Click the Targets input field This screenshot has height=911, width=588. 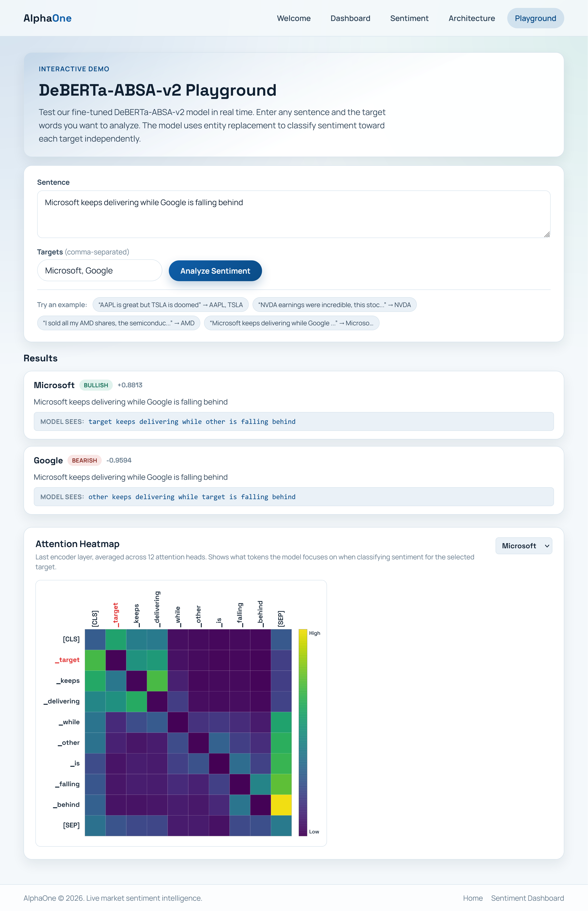click(x=99, y=270)
